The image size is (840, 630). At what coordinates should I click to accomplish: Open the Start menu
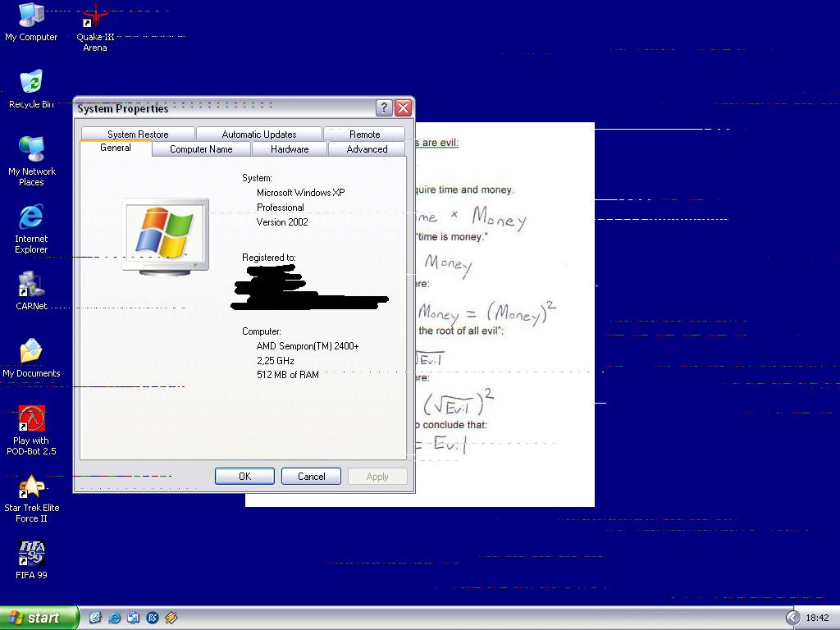tap(39, 618)
